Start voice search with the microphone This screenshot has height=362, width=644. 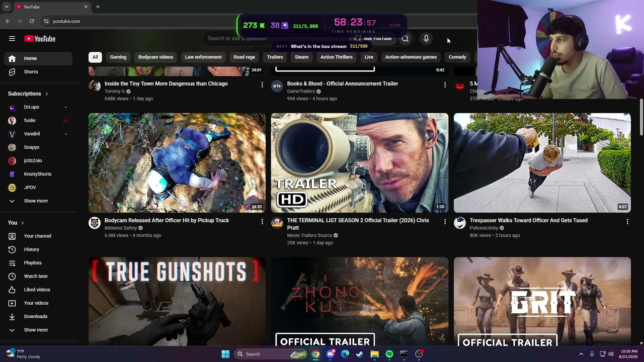(x=426, y=39)
